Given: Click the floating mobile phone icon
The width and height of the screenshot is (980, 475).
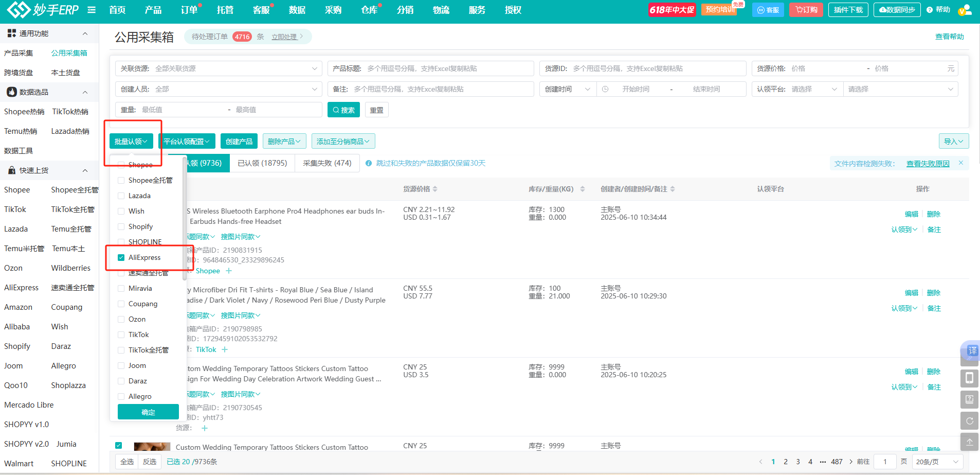Looking at the screenshot, I should point(969,378).
